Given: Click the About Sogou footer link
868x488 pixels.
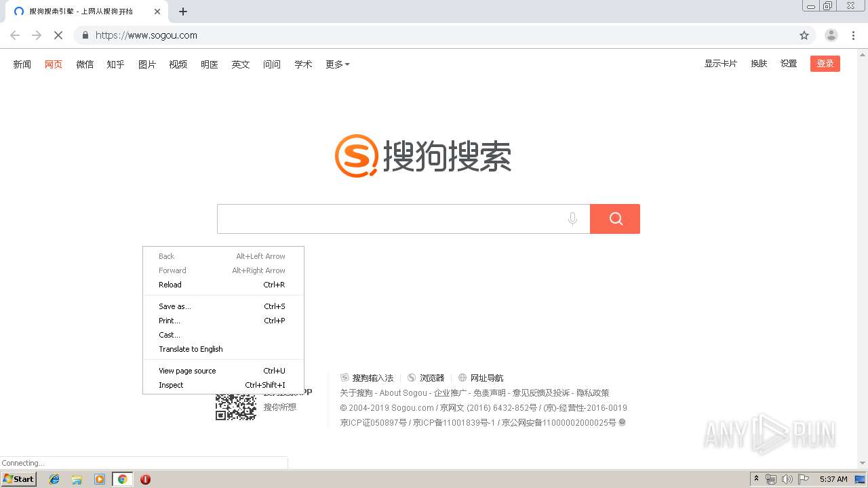Looking at the screenshot, I should (403, 393).
